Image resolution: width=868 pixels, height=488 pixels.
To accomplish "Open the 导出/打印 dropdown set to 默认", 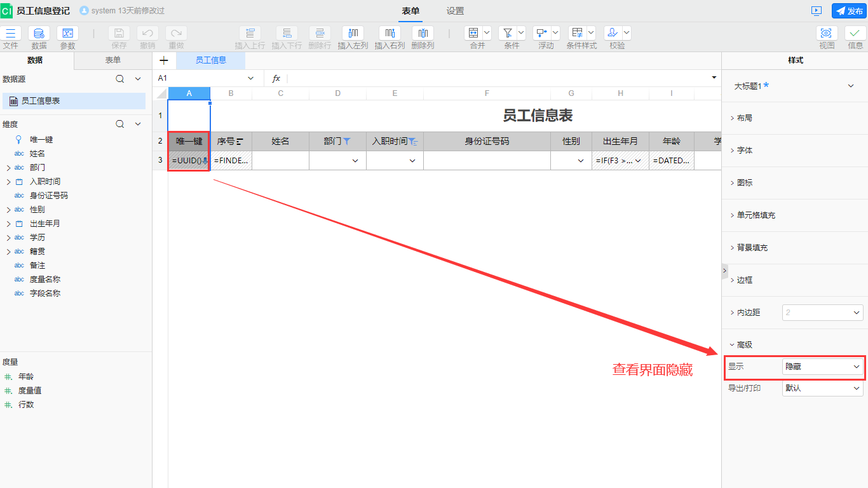I will pyautogui.click(x=822, y=388).
